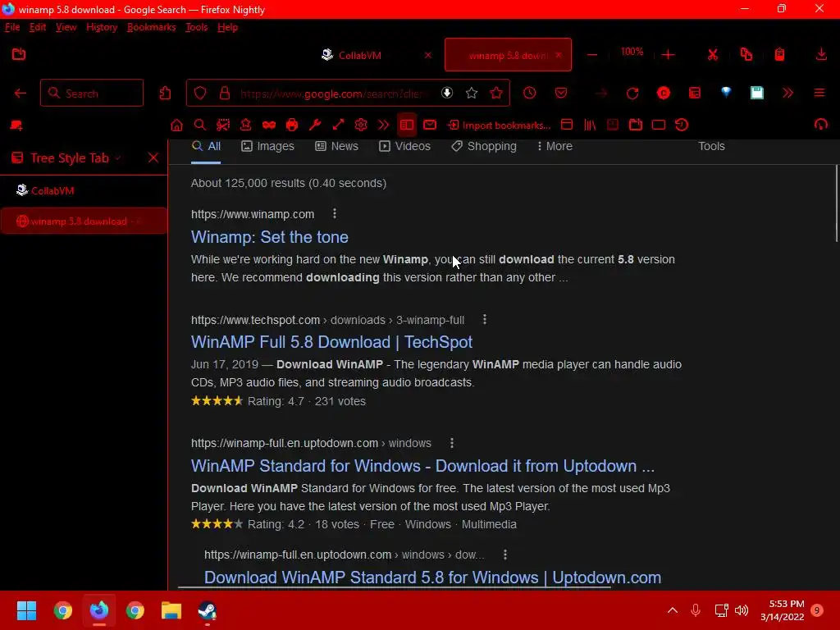The image size is (840, 630).
Task: Click Import bookmarks in the toolbar
Action: tap(500, 126)
